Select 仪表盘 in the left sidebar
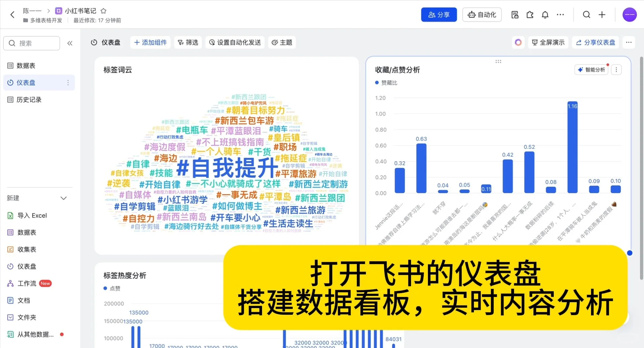Viewport: 644px width, 348px height. pyautogui.click(x=26, y=82)
